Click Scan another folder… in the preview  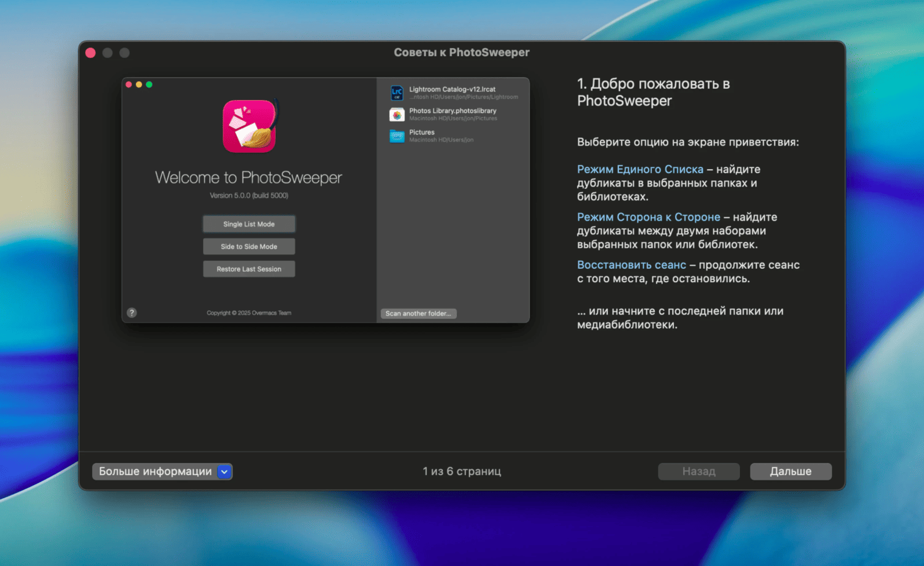(x=419, y=313)
